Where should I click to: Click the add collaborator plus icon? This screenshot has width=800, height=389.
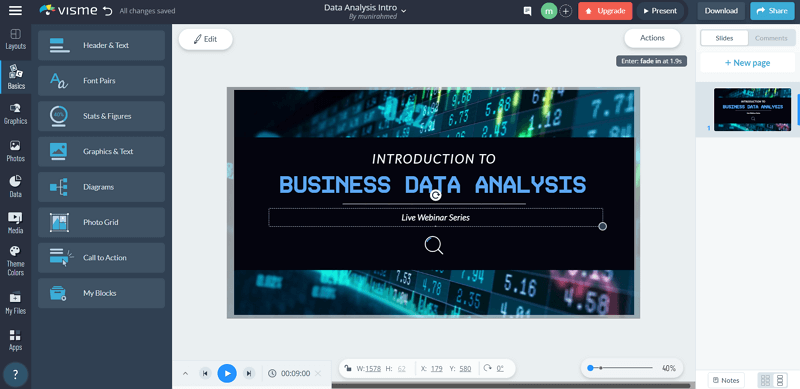click(x=565, y=11)
